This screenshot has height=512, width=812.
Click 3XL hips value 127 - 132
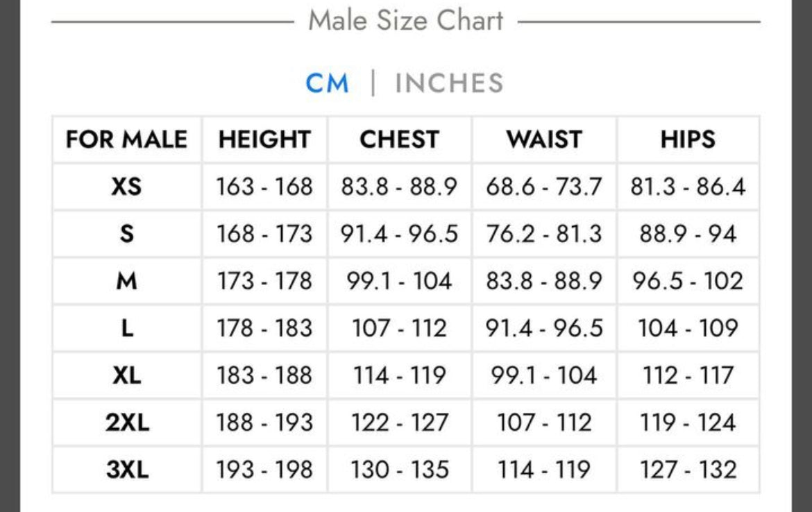point(688,470)
